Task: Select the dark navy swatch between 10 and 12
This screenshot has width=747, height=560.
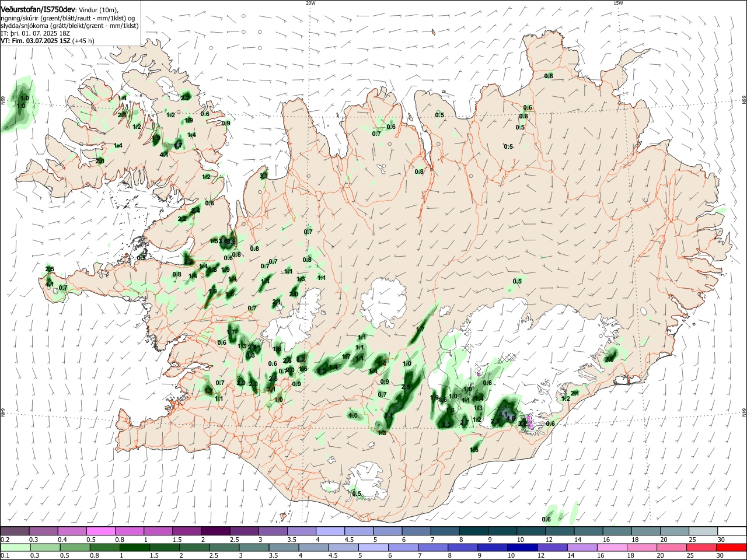Action: 521,547
